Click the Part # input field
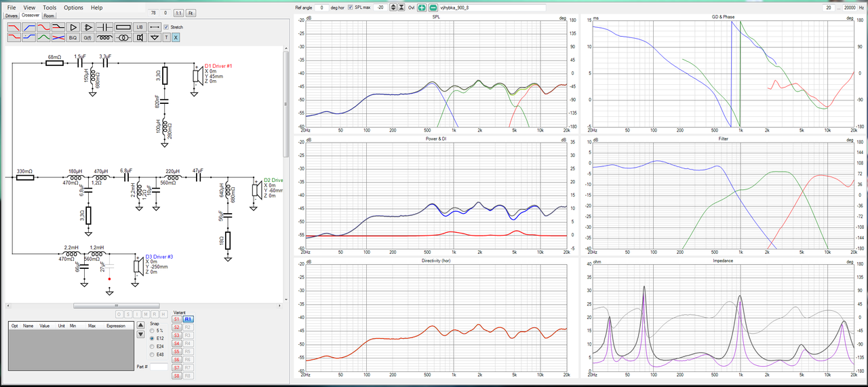The height and width of the screenshot is (387, 868). 159,367
